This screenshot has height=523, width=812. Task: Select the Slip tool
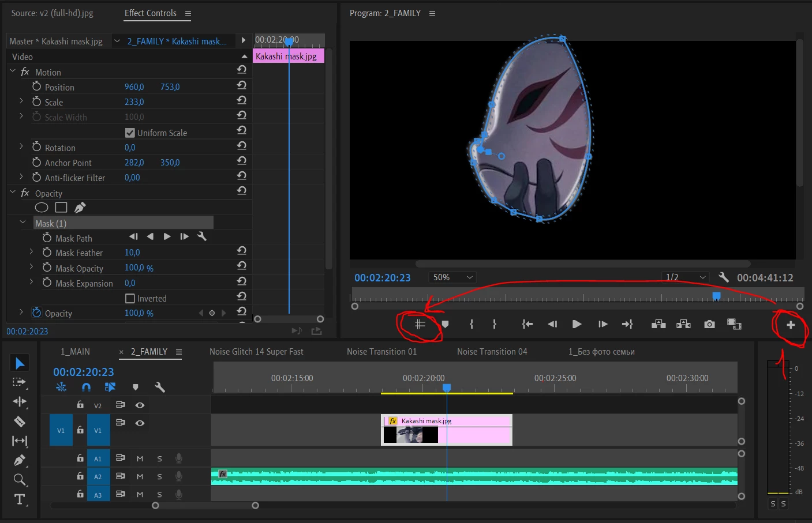click(19, 441)
